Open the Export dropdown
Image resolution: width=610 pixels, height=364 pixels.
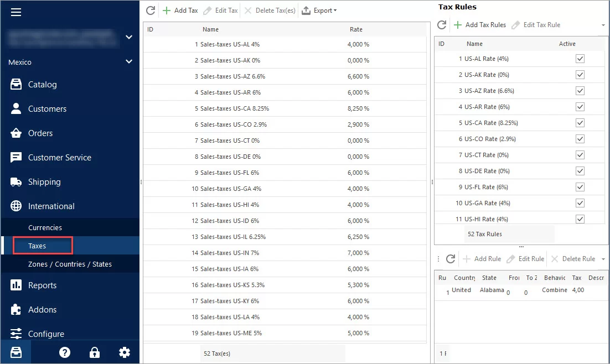pyautogui.click(x=319, y=11)
